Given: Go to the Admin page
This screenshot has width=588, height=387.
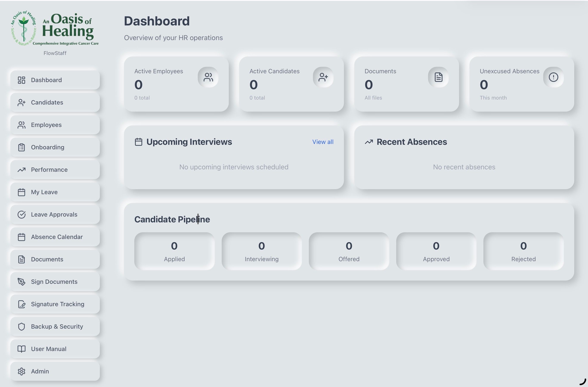Looking at the screenshot, I should coord(55,371).
